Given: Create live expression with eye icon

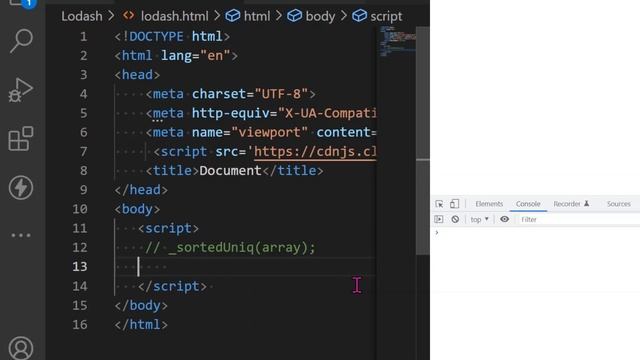Looking at the screenshot, I should pyautogui.click(x=504, y=219).
